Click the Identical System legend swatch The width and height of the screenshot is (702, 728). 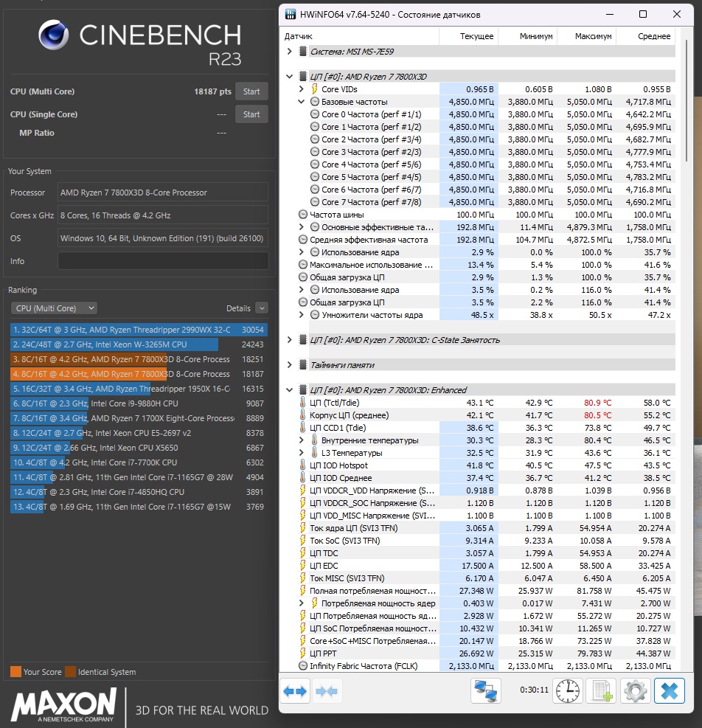coord(71,672)
